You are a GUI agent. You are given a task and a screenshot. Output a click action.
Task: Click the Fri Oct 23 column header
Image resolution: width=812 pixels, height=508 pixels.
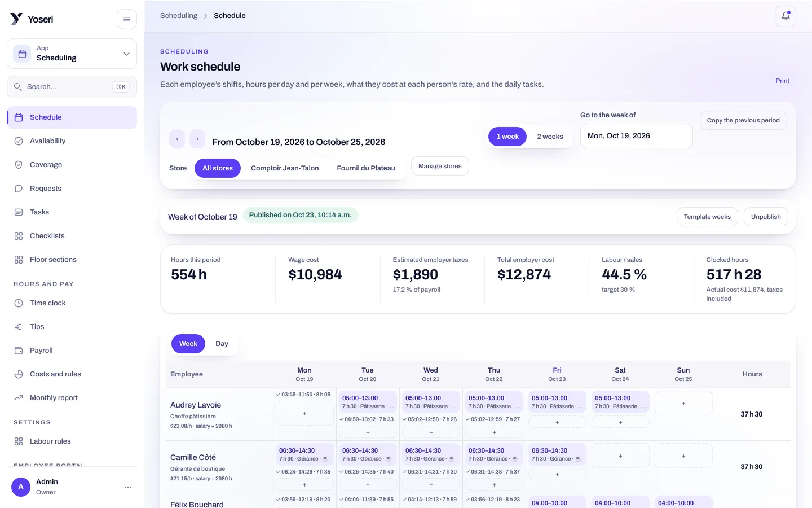(557, 374)
